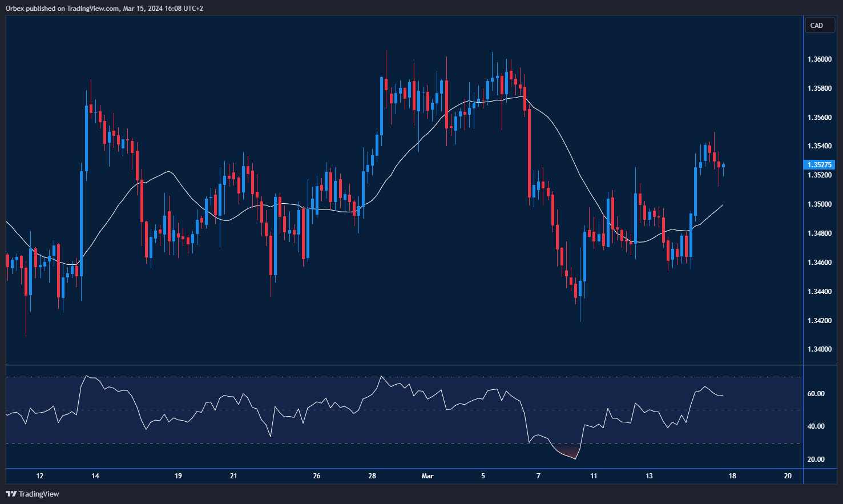This screenshot has height=504, width=843.
Task: Click the TradingView logo icon bottom left
Action: [x=10, y=494]
